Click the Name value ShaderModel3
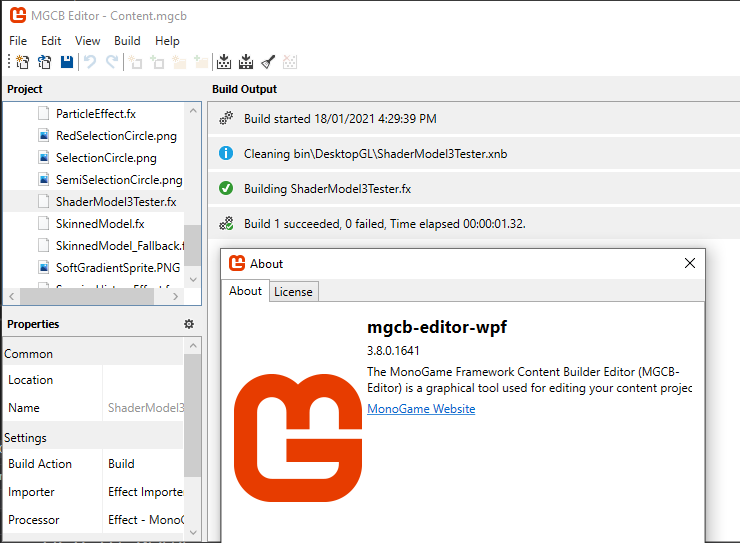Screen dimensions: 740x543 tap(146, 408)
